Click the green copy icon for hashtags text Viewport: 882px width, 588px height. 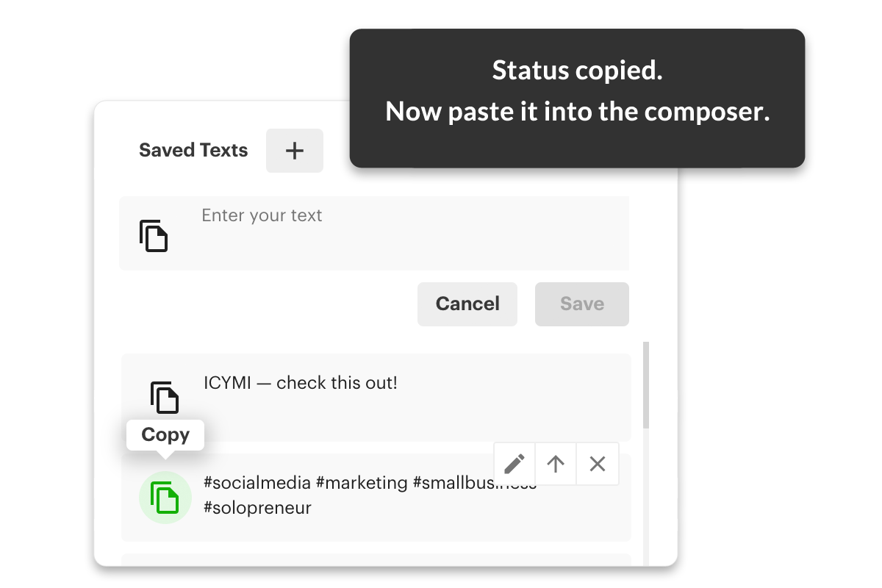pyautogui.click(x=165, y=498)
